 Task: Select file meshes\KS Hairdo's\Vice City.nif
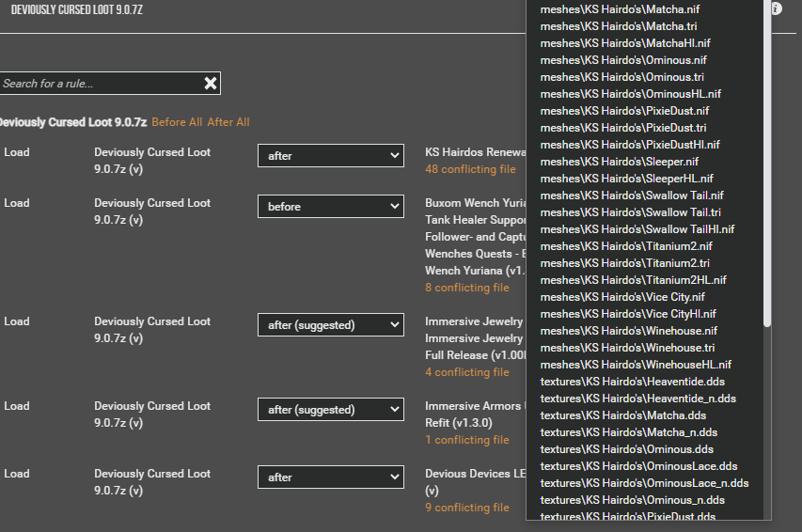pos(622,296)
